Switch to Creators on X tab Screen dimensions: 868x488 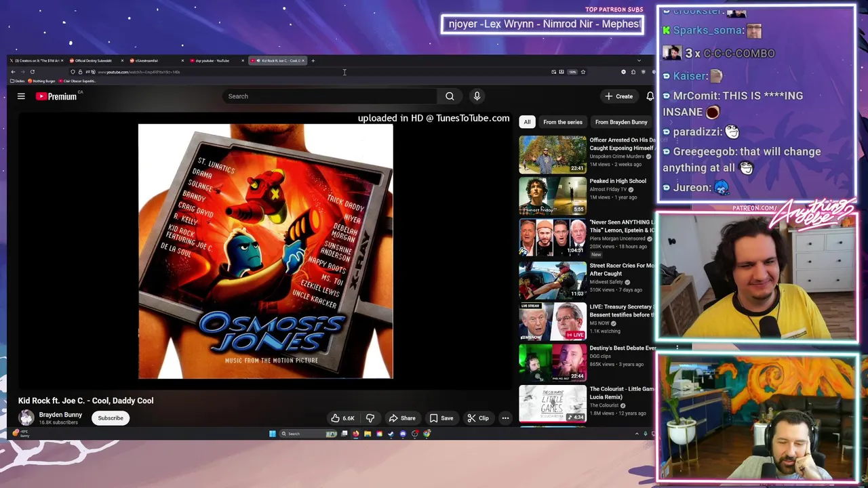coord(35,60)
